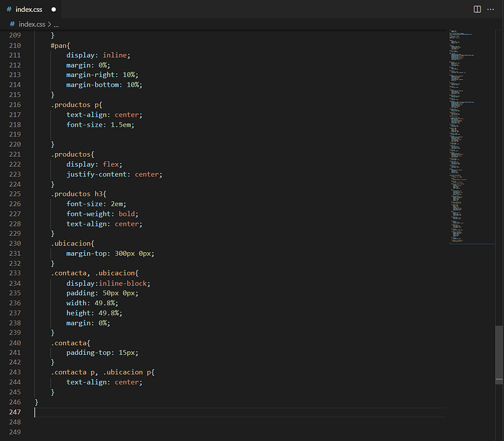Click line number 210
Viewport: 504px width, 441px height.
click(15, 46)
